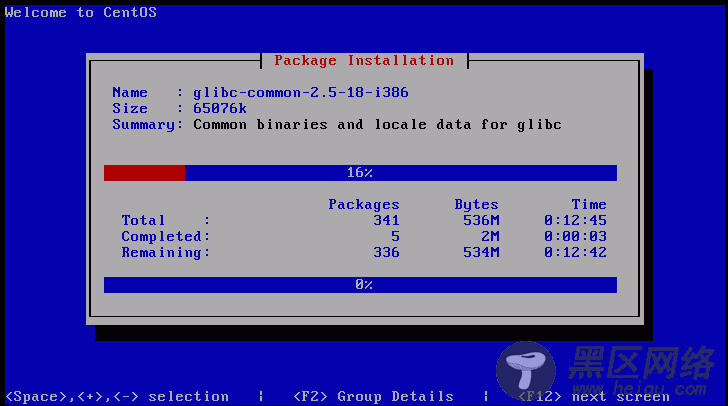Click remaining bytes value 534M

click(x=481, y=252)
